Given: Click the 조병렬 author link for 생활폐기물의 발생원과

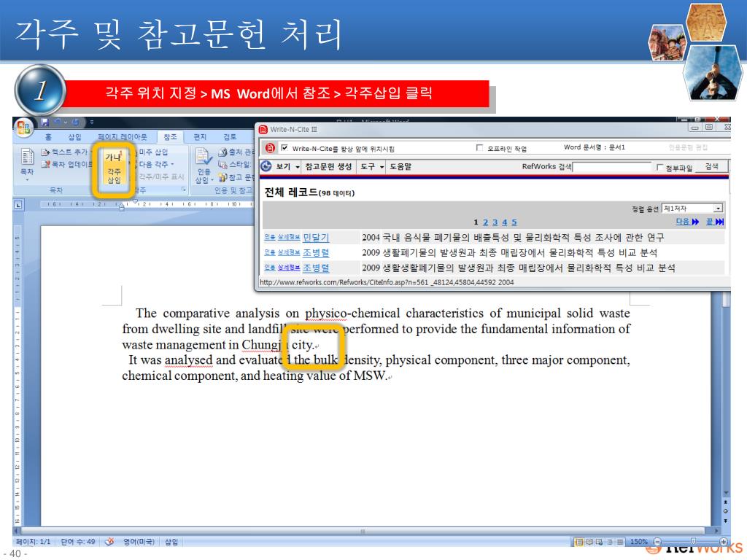Looking at the screenshot, I should coord(316,252).
